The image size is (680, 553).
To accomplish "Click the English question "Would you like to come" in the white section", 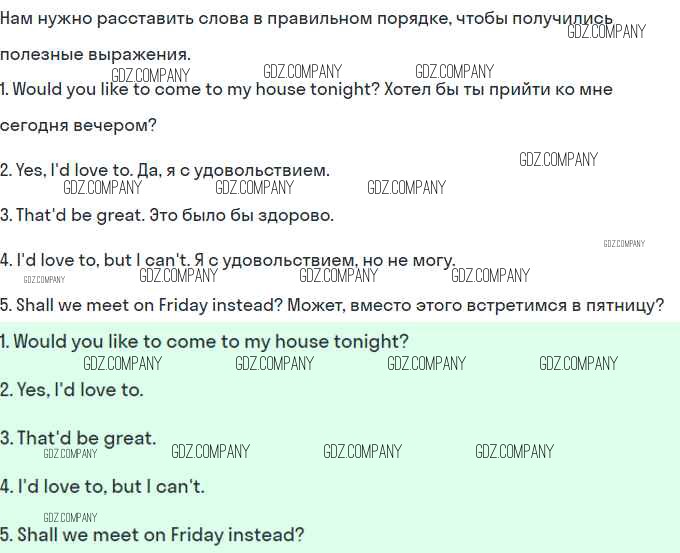I will [196, 90].
